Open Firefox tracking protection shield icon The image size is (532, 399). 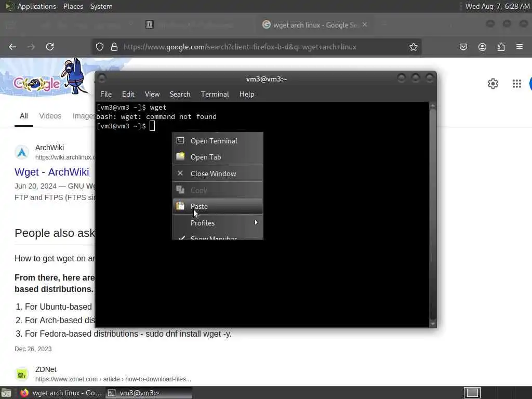99,47
